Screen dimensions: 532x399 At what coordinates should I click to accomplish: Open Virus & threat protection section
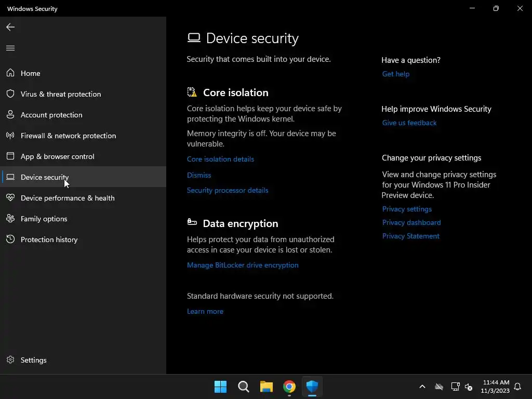[x=84, y=94]
